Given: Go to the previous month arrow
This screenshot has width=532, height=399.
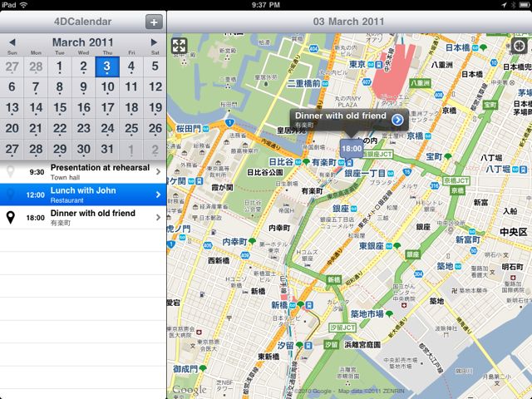Looking at the screenshot, I should click(12, 42).
